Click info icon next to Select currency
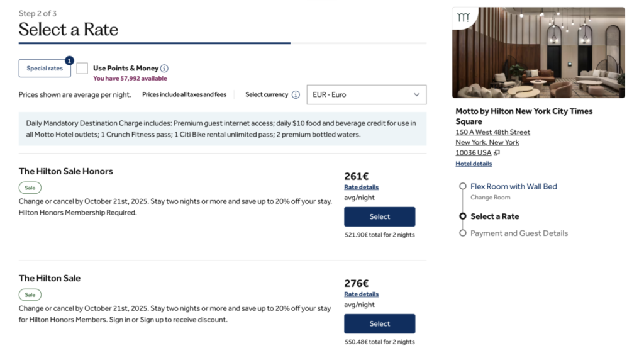The image size is (644, 353). coord(296,95)
